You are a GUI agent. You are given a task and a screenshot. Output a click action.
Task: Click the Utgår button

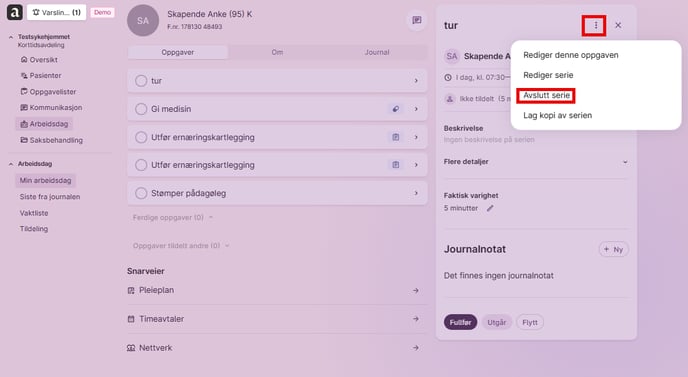point(497,322)
